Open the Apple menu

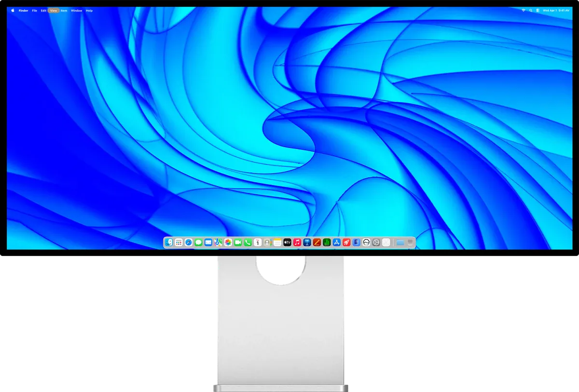13,10
